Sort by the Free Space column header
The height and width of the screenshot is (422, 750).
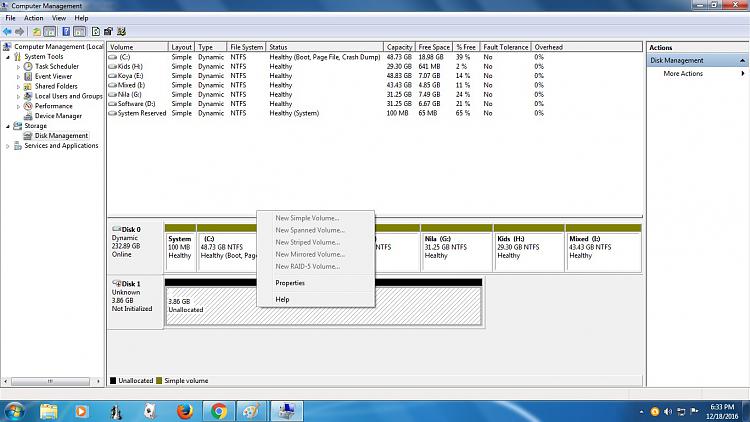click(434, 47)
